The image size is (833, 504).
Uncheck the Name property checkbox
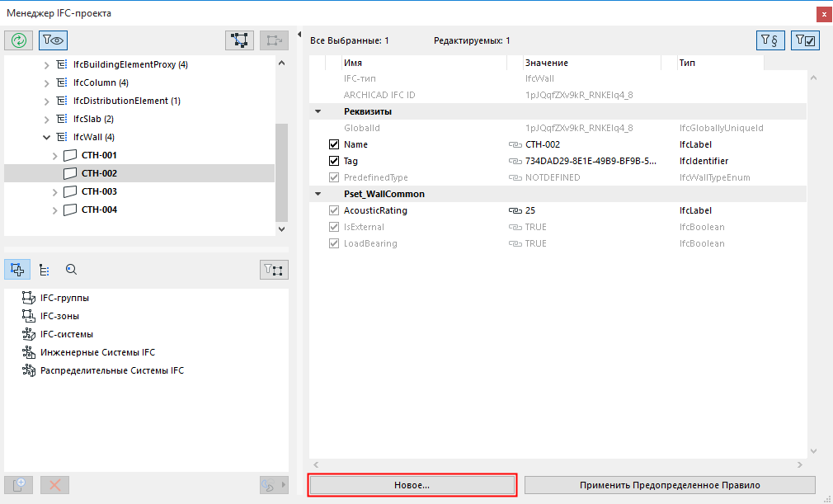(x=334, y=144)
